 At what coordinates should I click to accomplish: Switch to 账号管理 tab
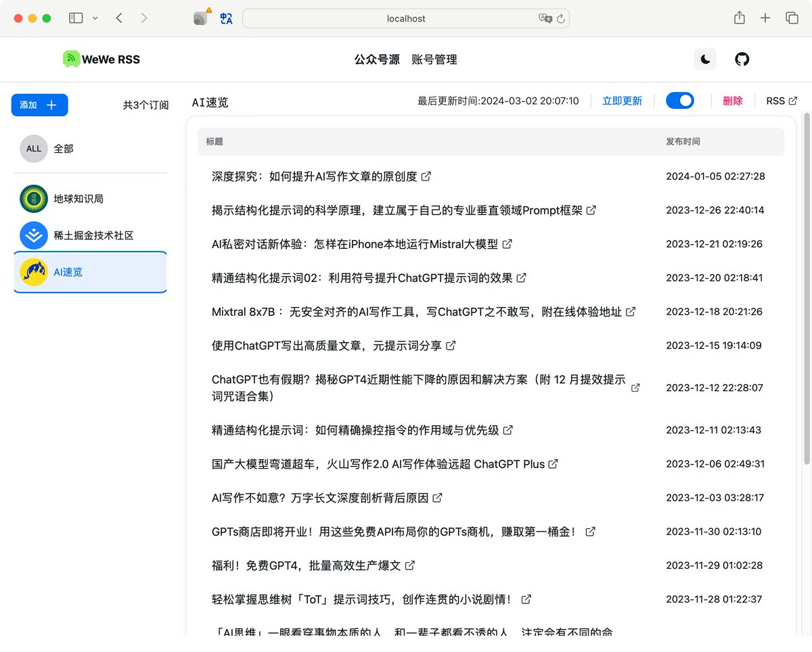click(434, 60)
